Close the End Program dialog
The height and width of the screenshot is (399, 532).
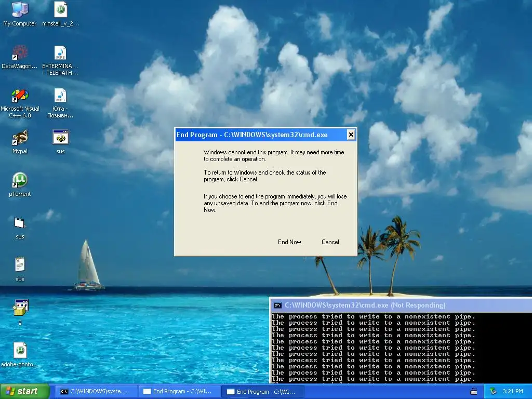(351, 135)
